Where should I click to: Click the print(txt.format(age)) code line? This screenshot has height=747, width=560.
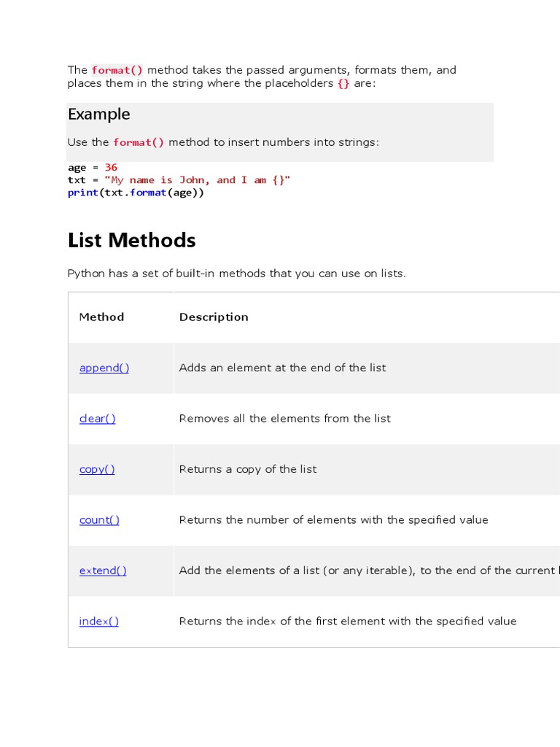point(136,193)
